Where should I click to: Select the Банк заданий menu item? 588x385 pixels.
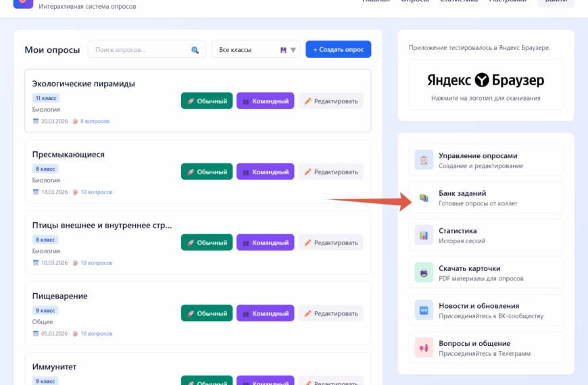pos(486,197)
